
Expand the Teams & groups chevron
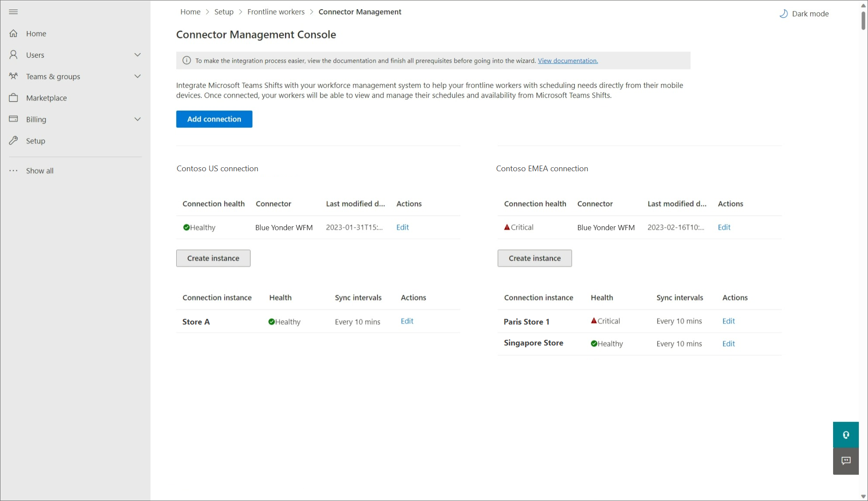click(137, 76)
